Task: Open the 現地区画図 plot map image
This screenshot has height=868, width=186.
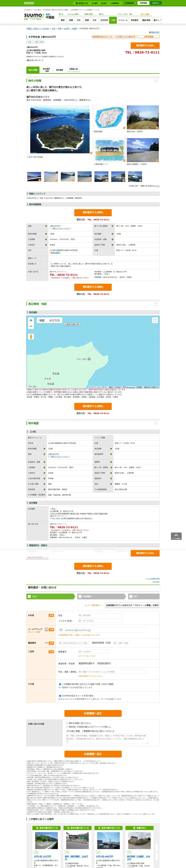Action: 110,118
